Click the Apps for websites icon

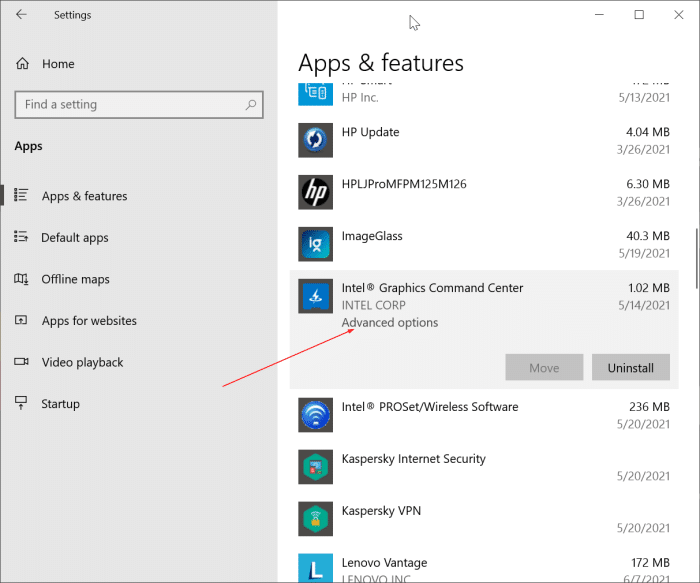click(21, 320)
